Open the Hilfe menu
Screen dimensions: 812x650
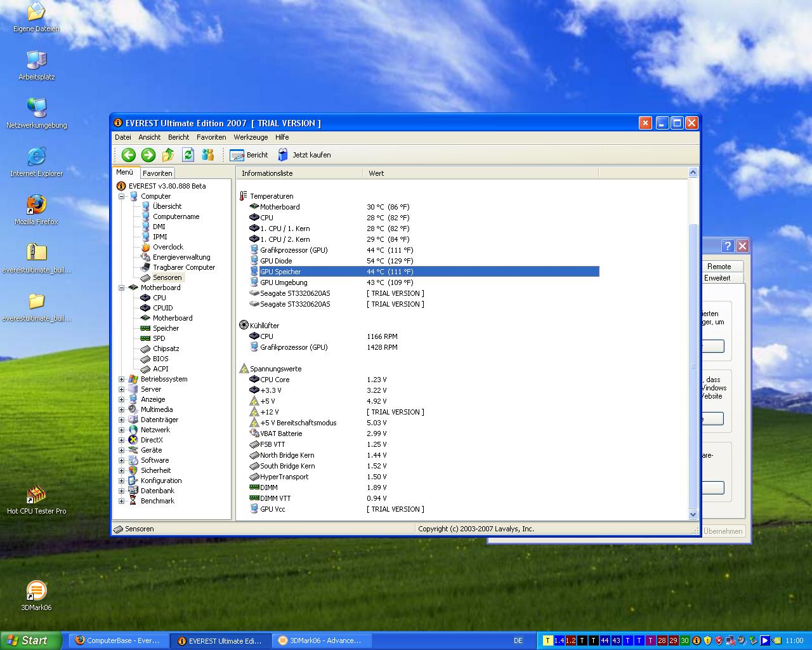coord(282,137)
